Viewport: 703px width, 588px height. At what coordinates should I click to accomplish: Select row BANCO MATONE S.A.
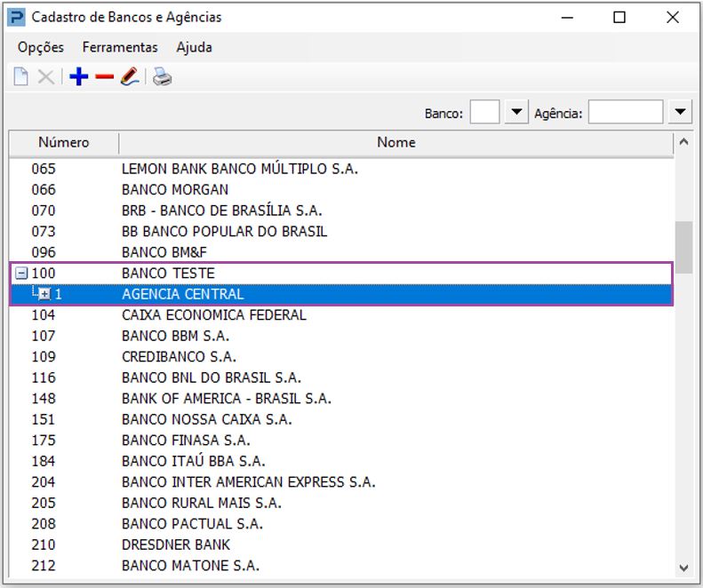pyautogui.click(x=341, y=566)
